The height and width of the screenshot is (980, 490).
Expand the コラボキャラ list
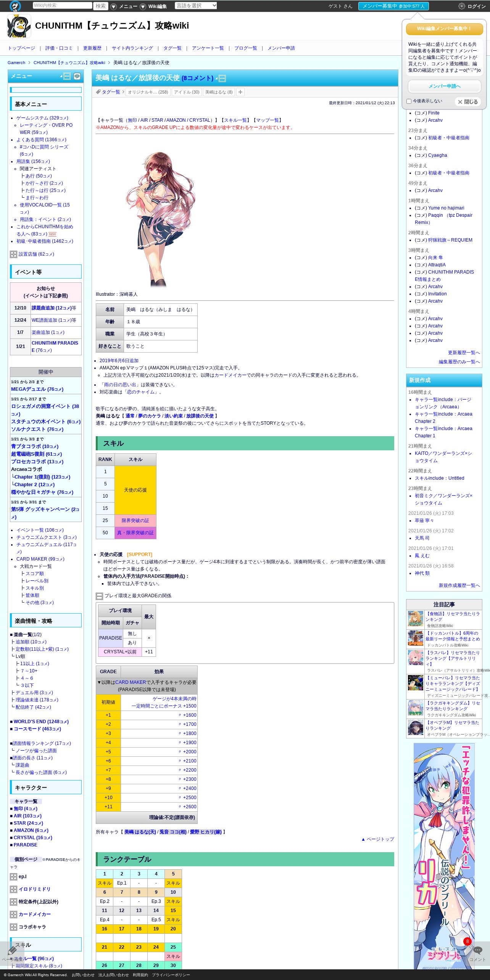pos(13,927)
